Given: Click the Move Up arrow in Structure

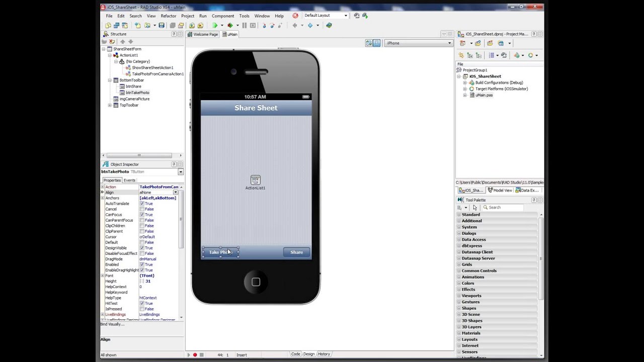Looking at the screenshot, I should (x=122, y=42).
